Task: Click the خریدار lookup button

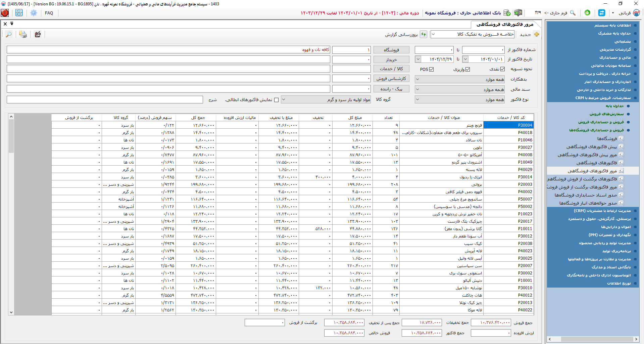Action: pos(391,59)
